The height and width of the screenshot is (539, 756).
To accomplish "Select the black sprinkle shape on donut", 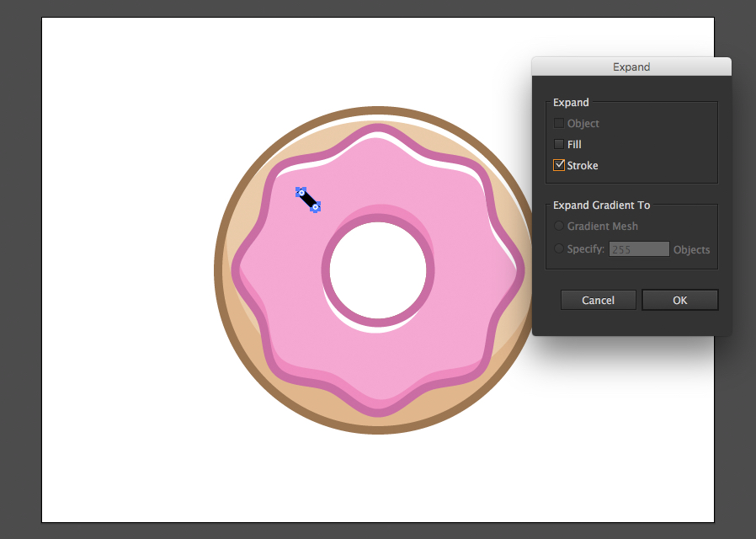I will coord(308,200).
